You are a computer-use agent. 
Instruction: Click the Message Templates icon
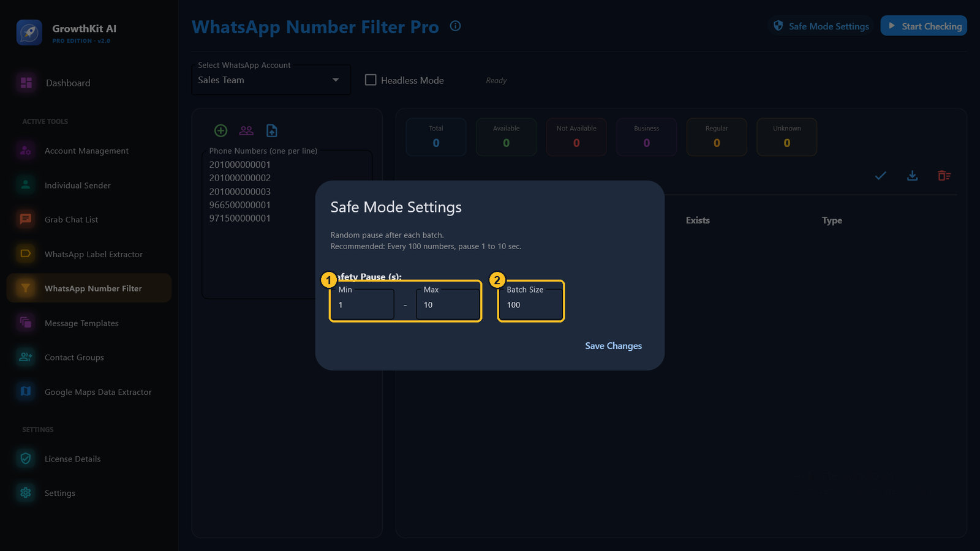[x=26, y=323]
